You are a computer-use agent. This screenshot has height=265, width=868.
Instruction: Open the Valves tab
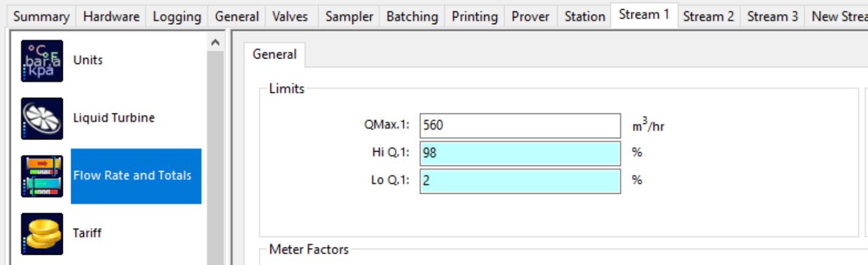(x=292, y=16)
